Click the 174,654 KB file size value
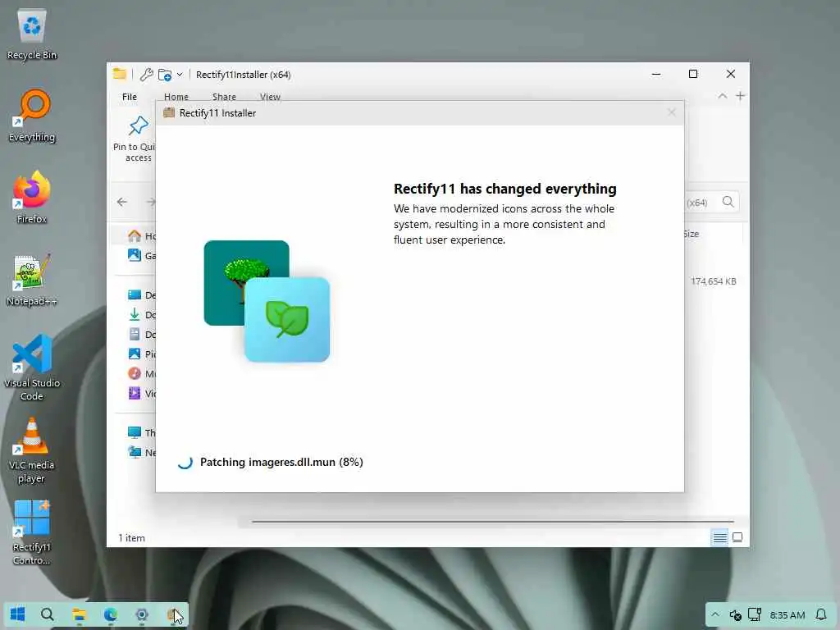Screen dimensions: 840x630 (713, 281)
